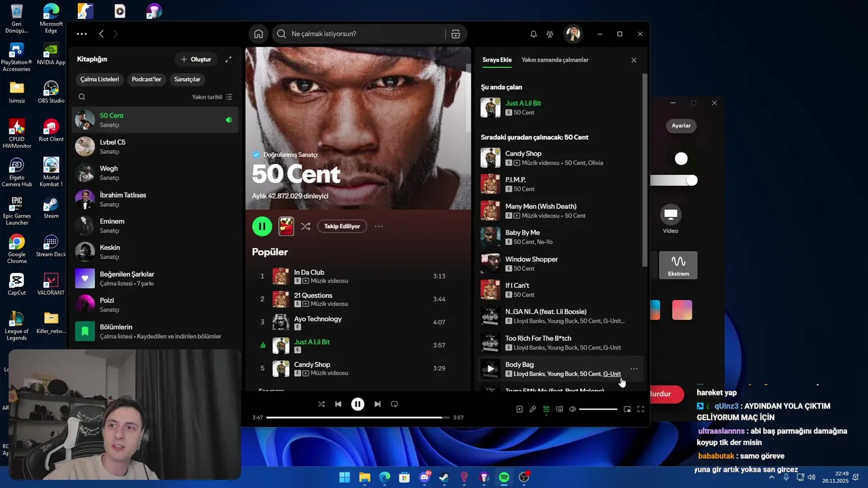This screenshot has width=868, height=488.
Task: Open Steam from the taskbar
Action: click(444, 477)
